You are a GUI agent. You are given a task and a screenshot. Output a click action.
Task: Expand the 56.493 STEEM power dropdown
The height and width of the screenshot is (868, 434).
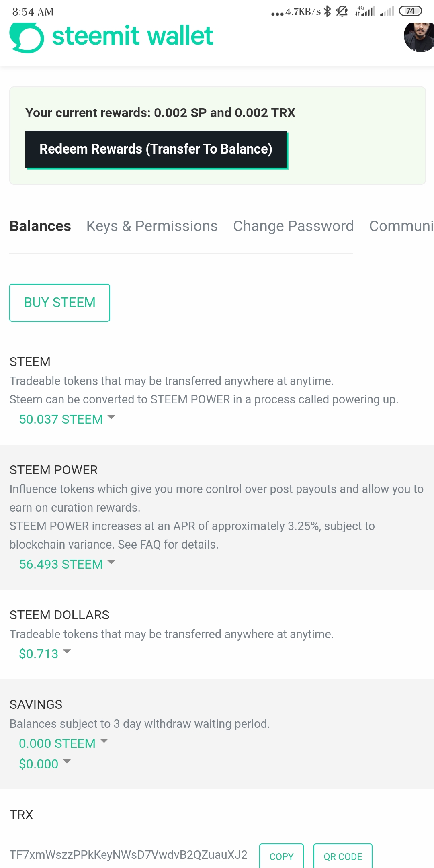pyautogui.click(x=67, y=564)
